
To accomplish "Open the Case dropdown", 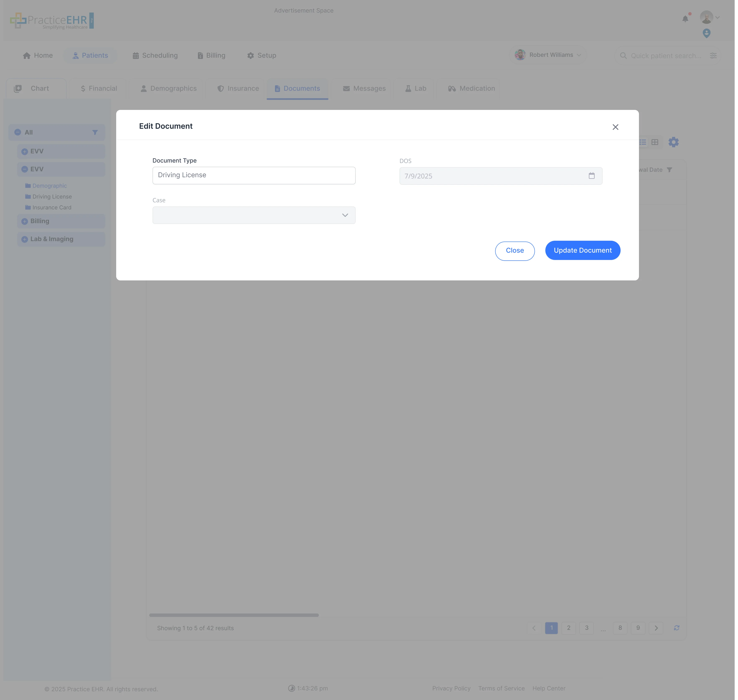I will 254,215.
